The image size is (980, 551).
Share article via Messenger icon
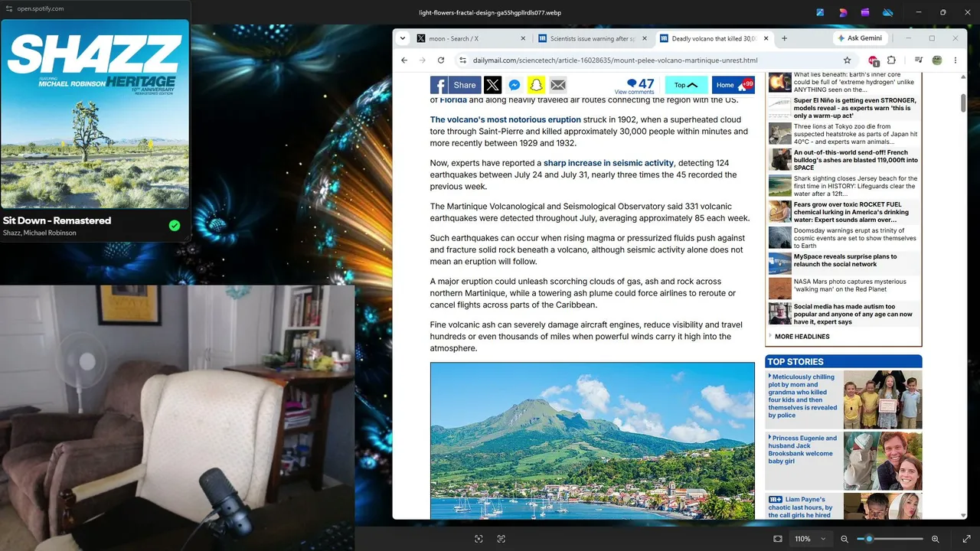click(x=515, y=85)
